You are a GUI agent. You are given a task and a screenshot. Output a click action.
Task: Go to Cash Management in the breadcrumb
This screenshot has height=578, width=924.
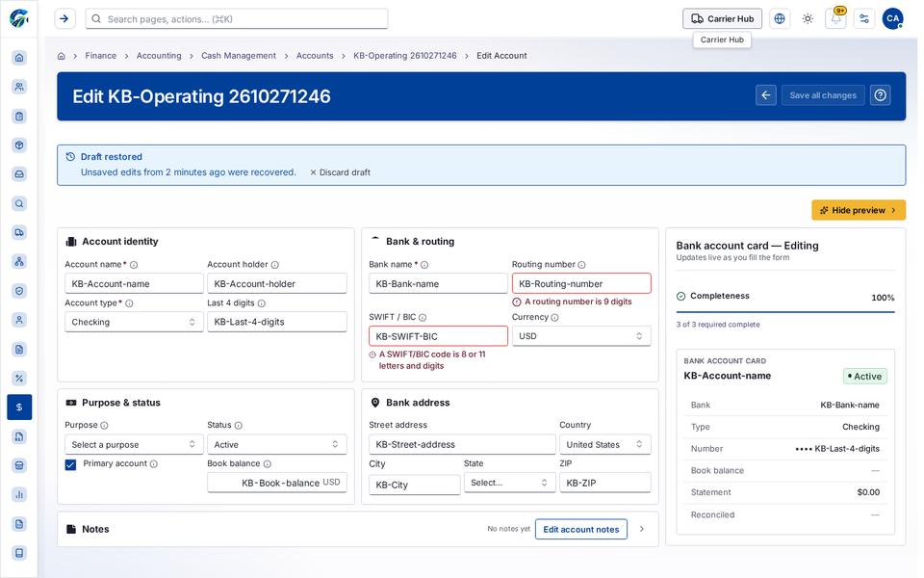point(239,56)
